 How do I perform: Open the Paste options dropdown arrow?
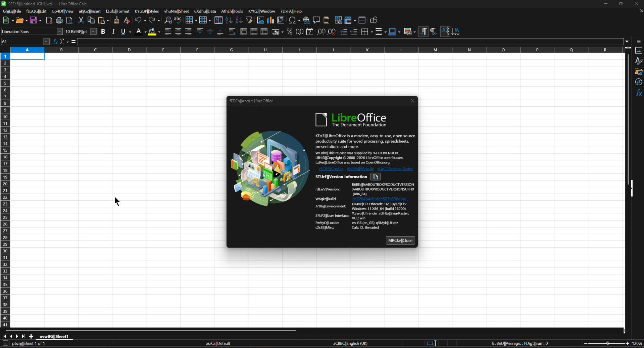(108, 20)
